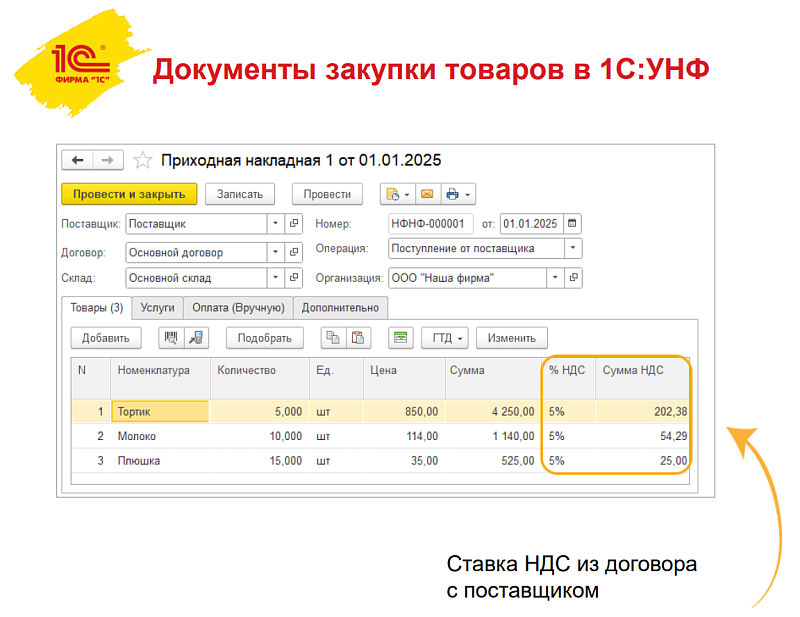This screenshot has width=800, height=617.
Task: Focus the Номер field НФНФ-000001
Action: coord(431,224)
